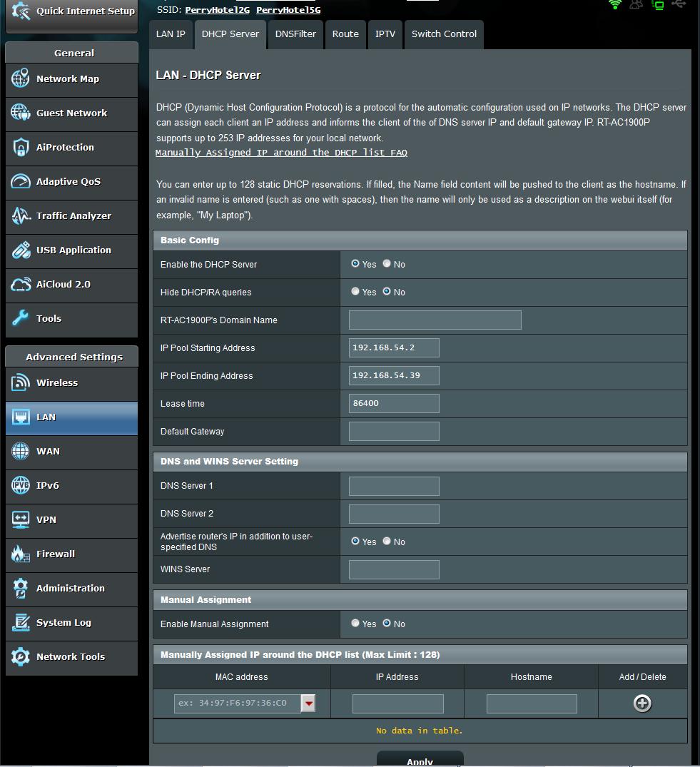Click the green Wi-Fi status icon
Viewport: 700px width, 767px height.
click(x=615, y=4)
